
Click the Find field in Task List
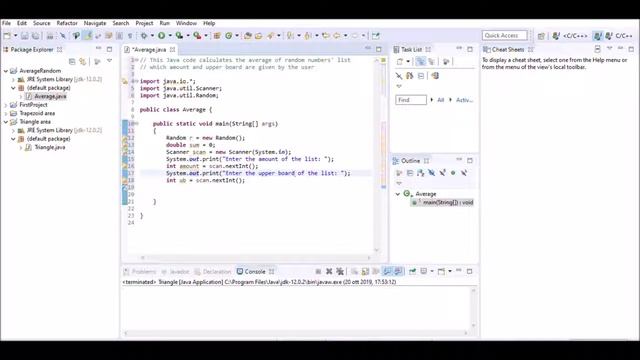[x=411, y=100]
